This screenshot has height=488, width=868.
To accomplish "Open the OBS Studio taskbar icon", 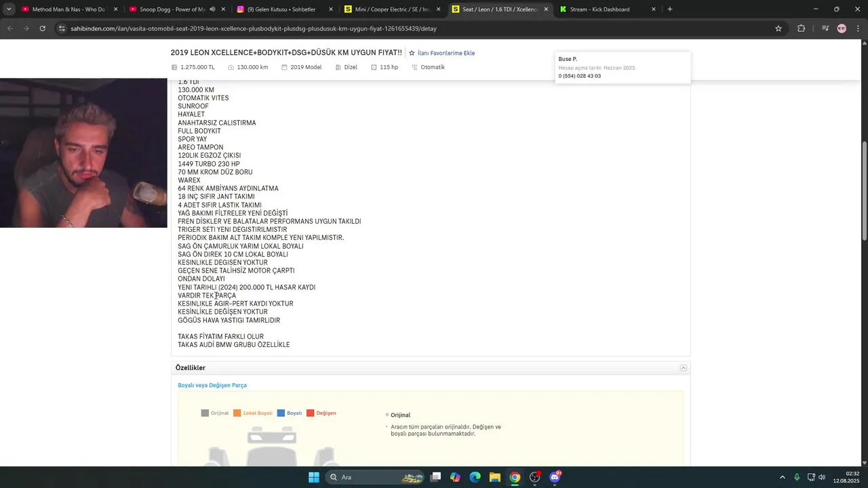I will 534,477.
